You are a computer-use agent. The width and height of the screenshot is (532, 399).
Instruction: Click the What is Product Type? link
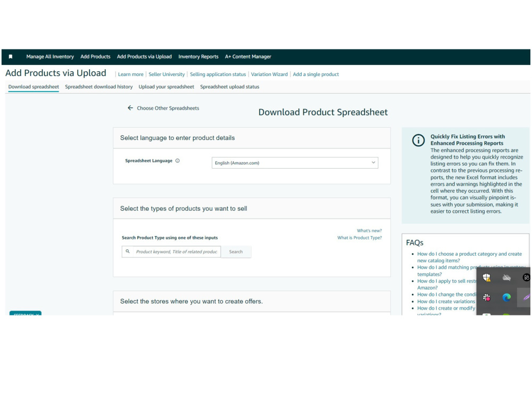(x=359, y=238)
